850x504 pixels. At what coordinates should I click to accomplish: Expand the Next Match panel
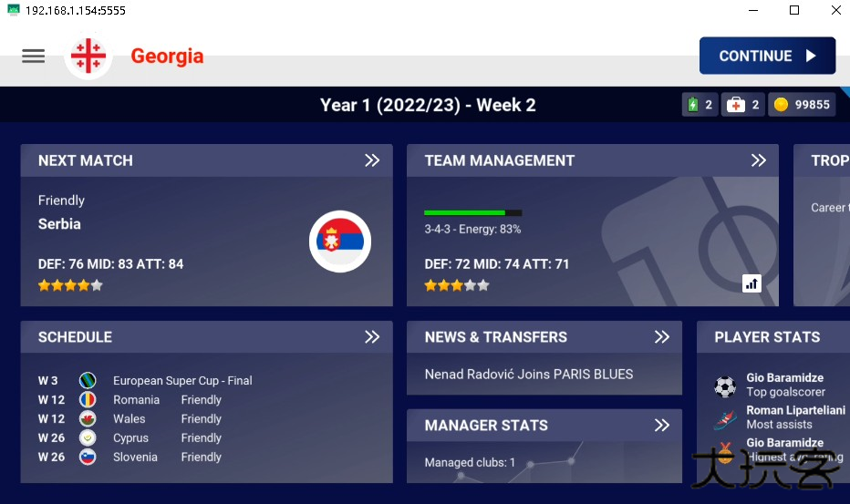point(372,160)
